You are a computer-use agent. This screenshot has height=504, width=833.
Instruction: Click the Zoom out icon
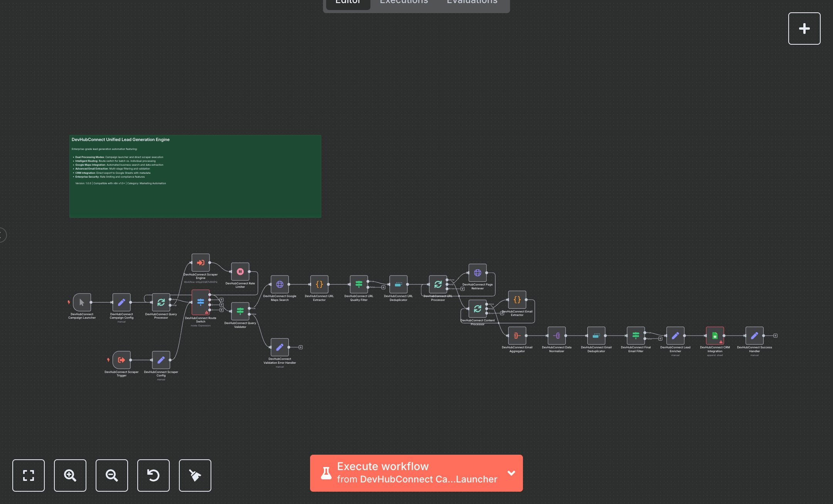point(111,475)
